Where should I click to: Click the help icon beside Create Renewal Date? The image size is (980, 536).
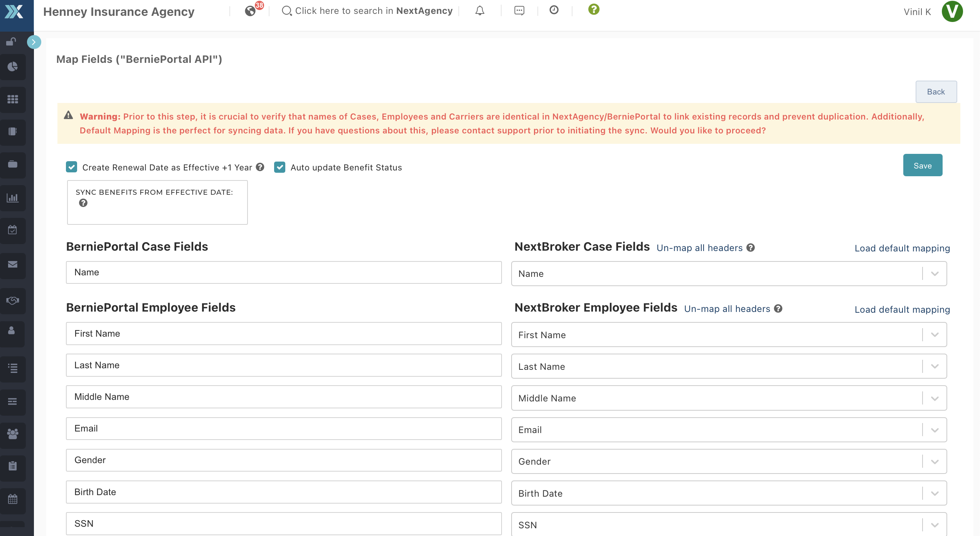260,167
